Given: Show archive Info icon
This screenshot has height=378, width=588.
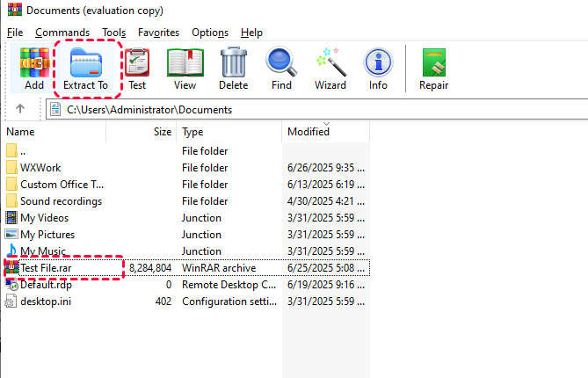Looking at the screenshot, I should tap(378, 69).
